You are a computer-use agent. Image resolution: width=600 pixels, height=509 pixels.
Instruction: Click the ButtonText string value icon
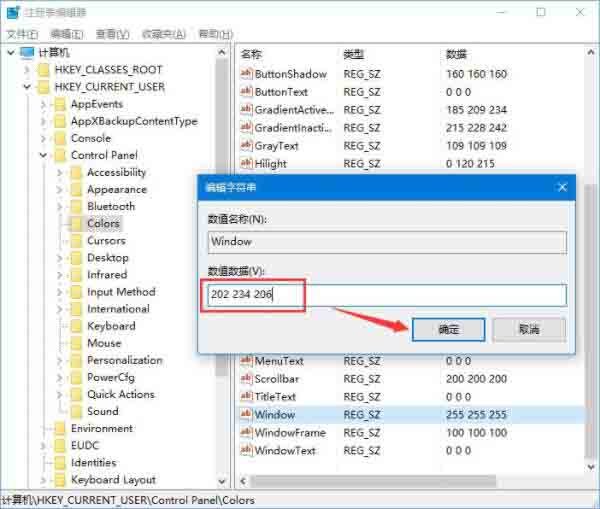click(246, 92)
